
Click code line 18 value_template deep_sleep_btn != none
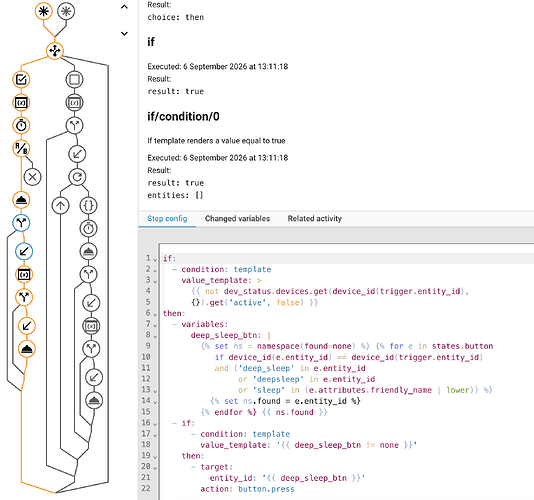309,445
